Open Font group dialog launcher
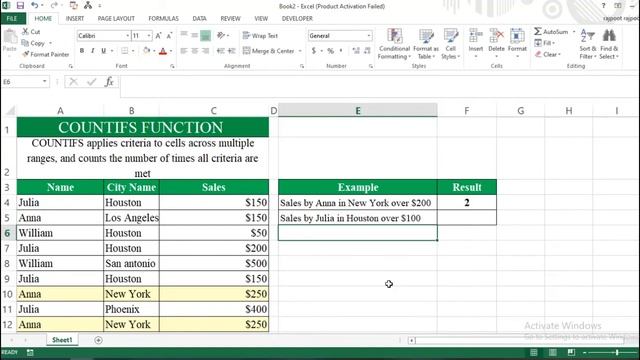Screen dimensions: 640x360 tap(172, 66)
